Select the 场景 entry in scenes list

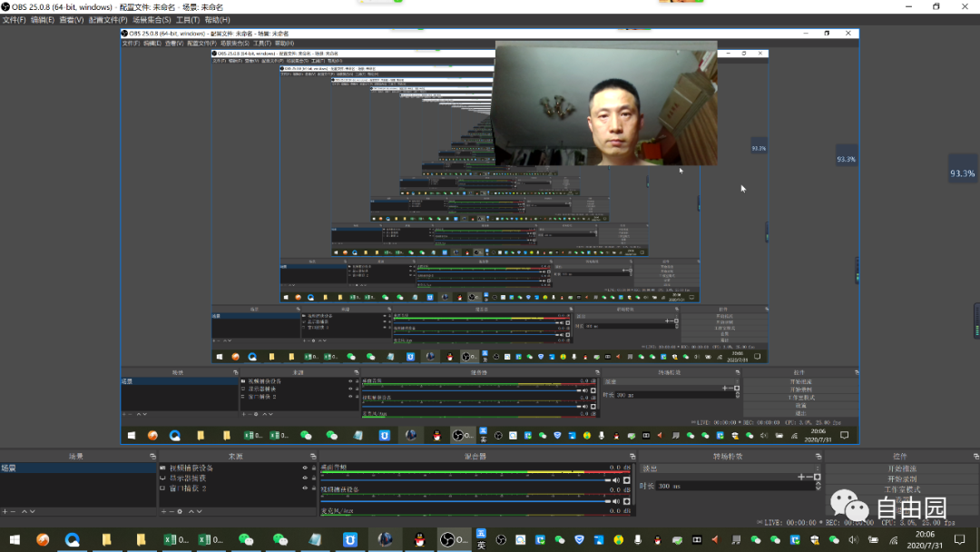pos(78,468)
